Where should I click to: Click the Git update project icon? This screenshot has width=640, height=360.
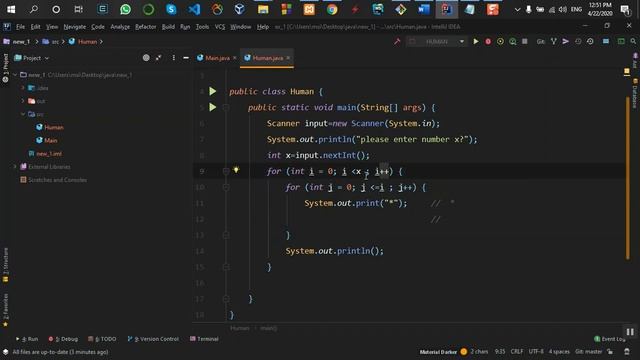point(553,42)
